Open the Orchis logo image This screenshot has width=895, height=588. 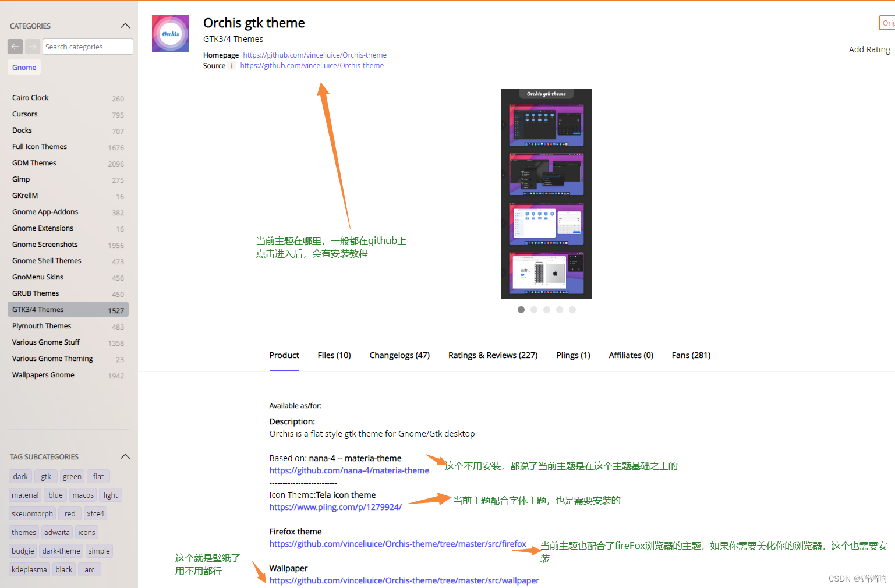pos(171,34)
